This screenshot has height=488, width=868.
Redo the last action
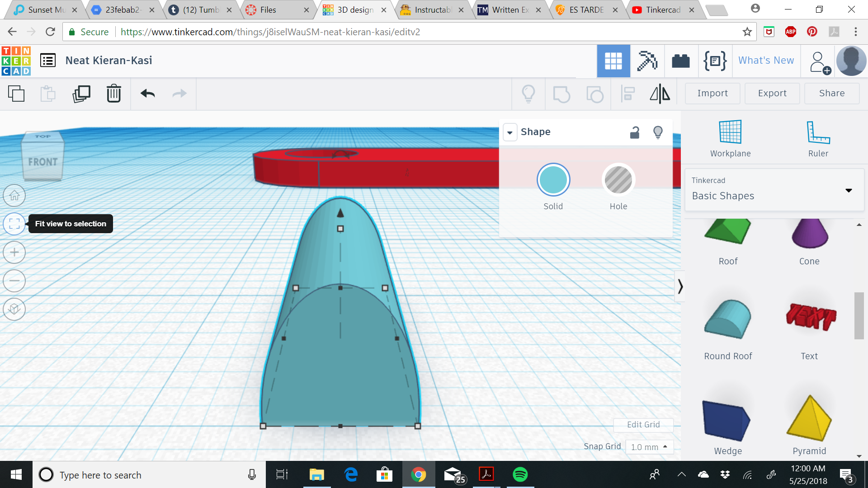179,94
